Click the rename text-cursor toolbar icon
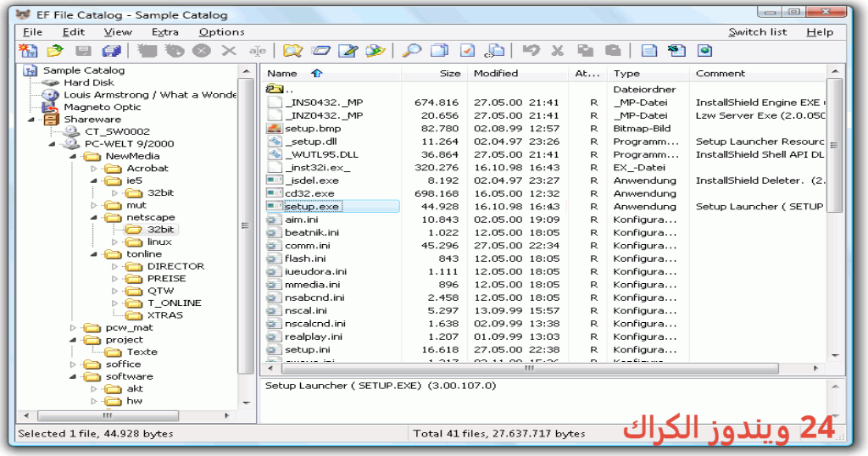868x456 pixels. click(257, 51)
